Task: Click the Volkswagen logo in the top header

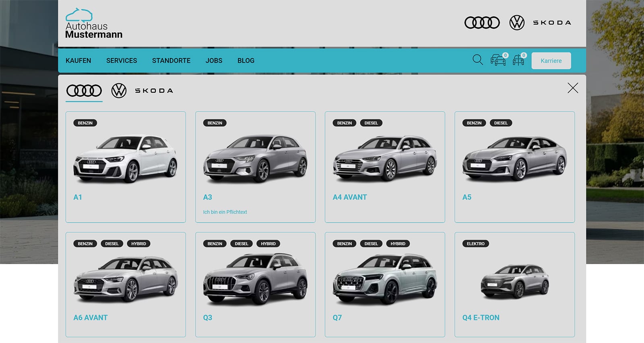Action: [x=517, y=23]
